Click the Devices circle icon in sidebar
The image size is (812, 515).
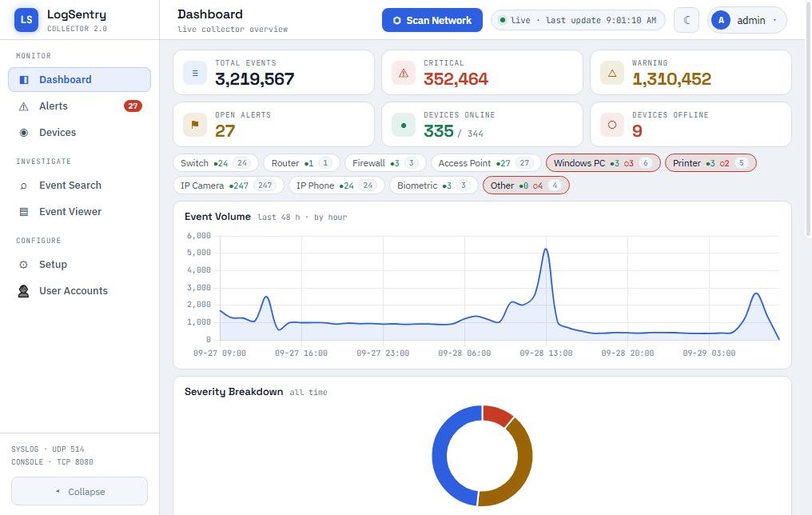pyautogui.click(x=24, y=133)
